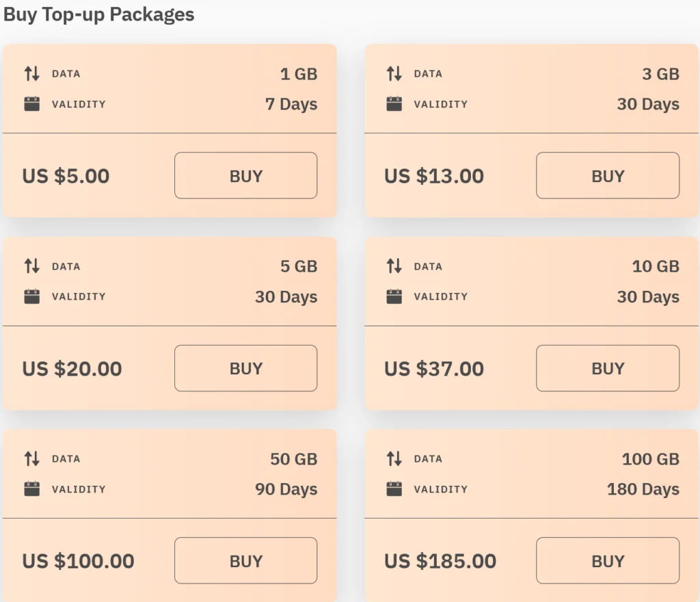Purchase the US $100.00 50 GB package

click(245, 561)
